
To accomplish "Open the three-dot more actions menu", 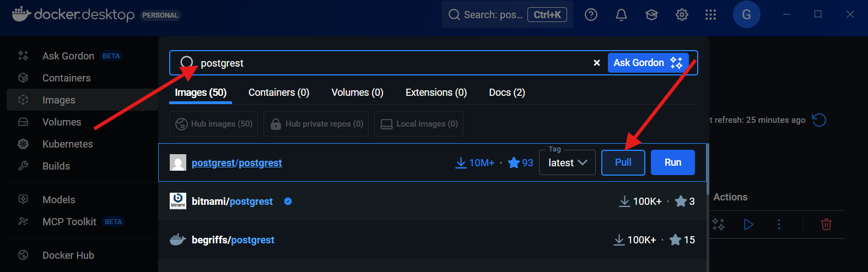I will coord(779,224).
